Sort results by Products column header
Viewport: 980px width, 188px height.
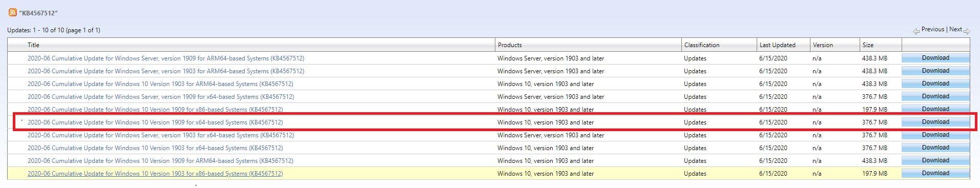pyautogui.click(x=510, y=45)
